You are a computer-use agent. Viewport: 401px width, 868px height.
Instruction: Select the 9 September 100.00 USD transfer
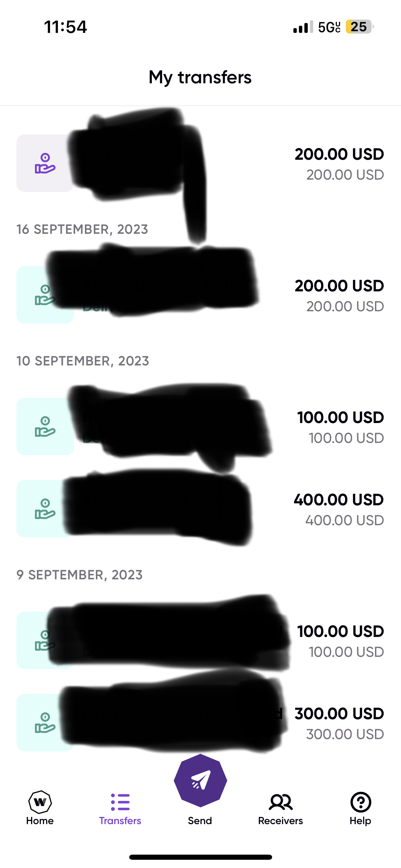coord(200,640)
